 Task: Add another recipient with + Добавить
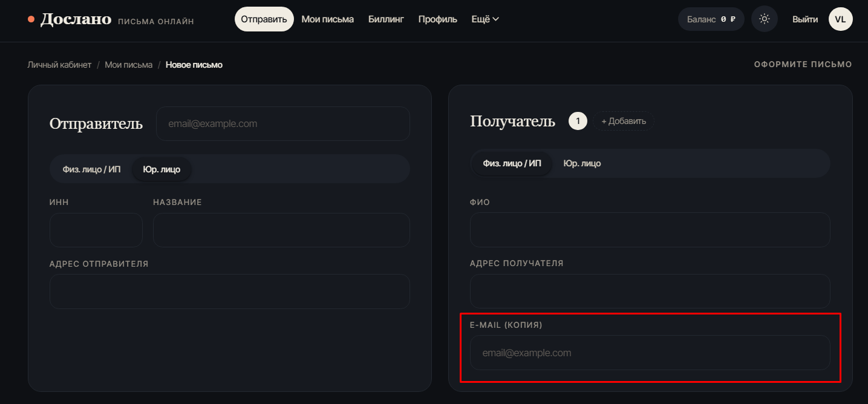click(x=624, y=122)
